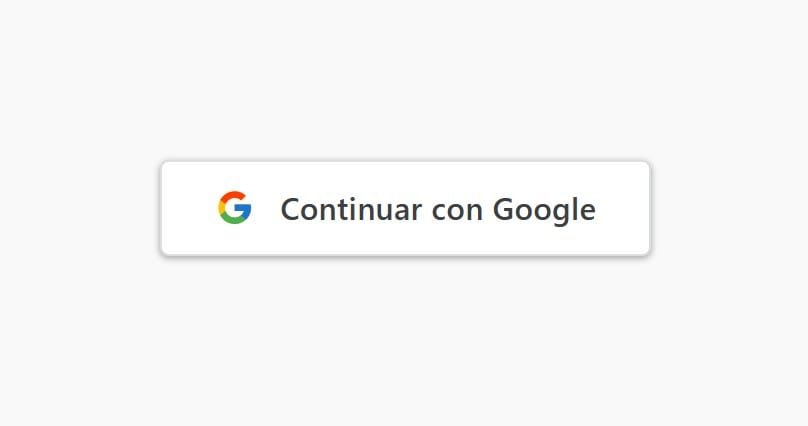Sign in using the Google button
Screen dimensions: 808x426
[x=406, y=208]
